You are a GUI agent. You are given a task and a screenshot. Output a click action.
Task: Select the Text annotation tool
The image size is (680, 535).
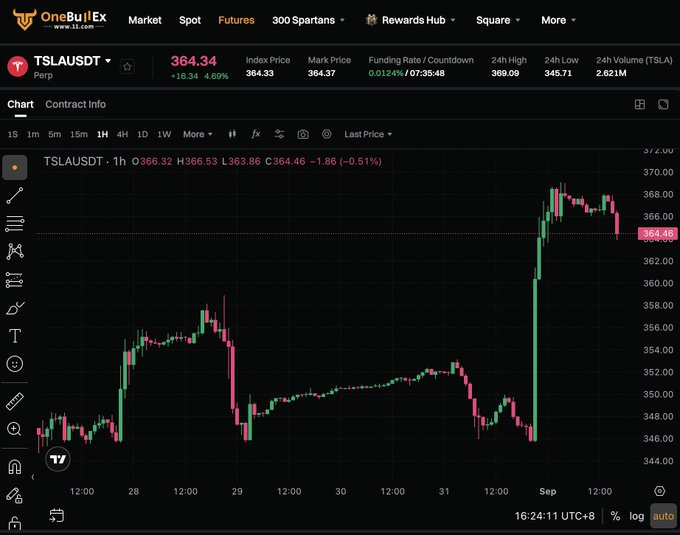[x=15, y=336]
